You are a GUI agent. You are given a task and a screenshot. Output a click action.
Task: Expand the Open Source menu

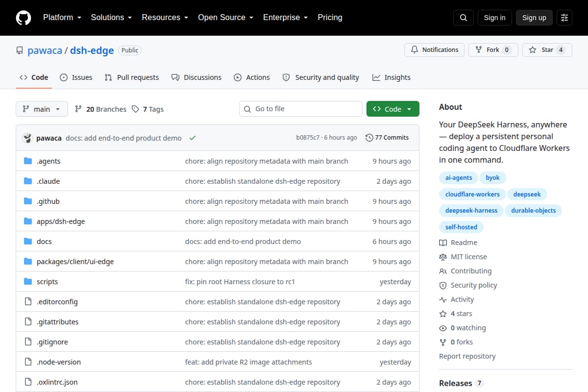(225, 18)
